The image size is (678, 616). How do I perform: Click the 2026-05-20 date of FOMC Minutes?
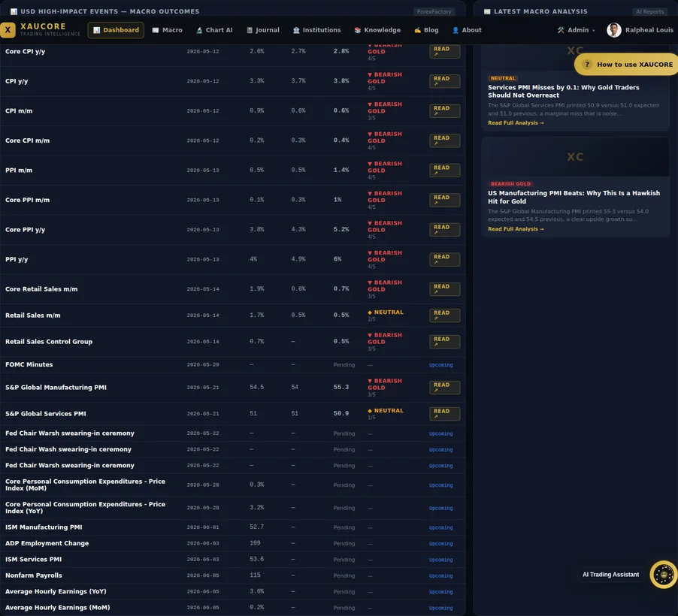[x=203, y=364]
